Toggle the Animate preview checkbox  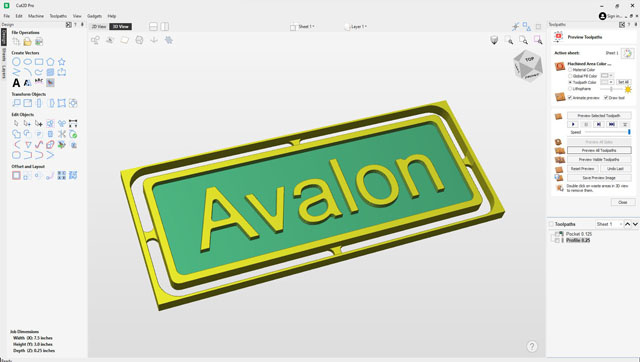pyautogui.click(x=570, y=98)
